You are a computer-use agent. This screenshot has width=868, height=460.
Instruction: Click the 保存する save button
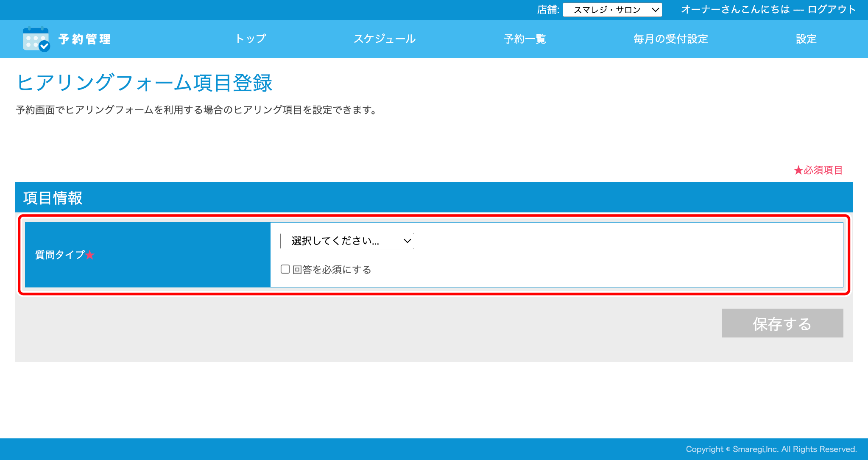pyautogui.click(x=781, y=323)
